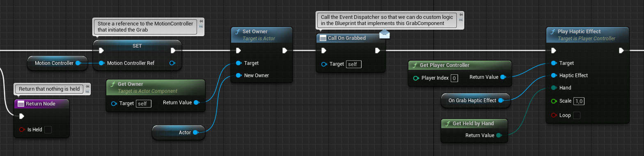Click the Player Index input pin
Image resolution: width=644 pixels, height=156 pixels.
[x=416, y=78]
